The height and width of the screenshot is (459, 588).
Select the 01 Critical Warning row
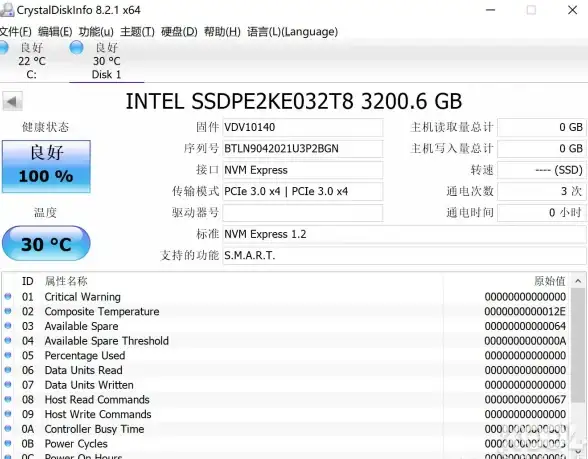tap(286, 297)
